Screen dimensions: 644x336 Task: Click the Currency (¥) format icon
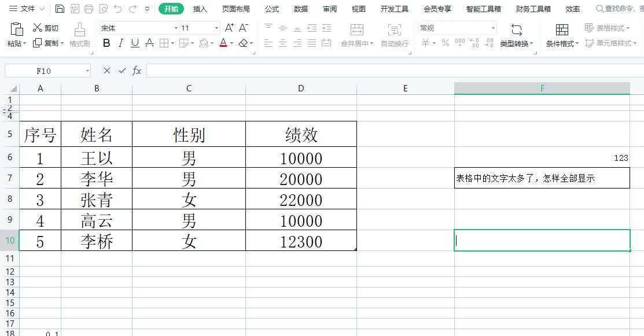[x=425, y=43]
